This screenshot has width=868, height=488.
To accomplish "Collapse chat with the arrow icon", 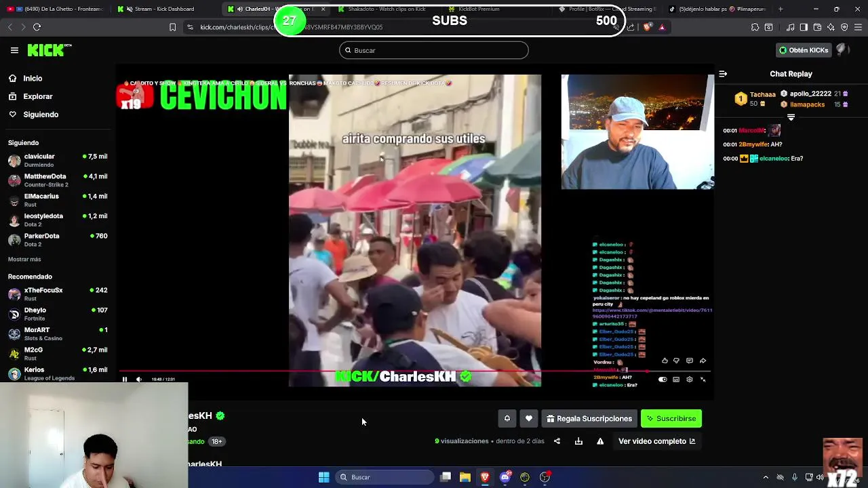I will coord(723,74).
